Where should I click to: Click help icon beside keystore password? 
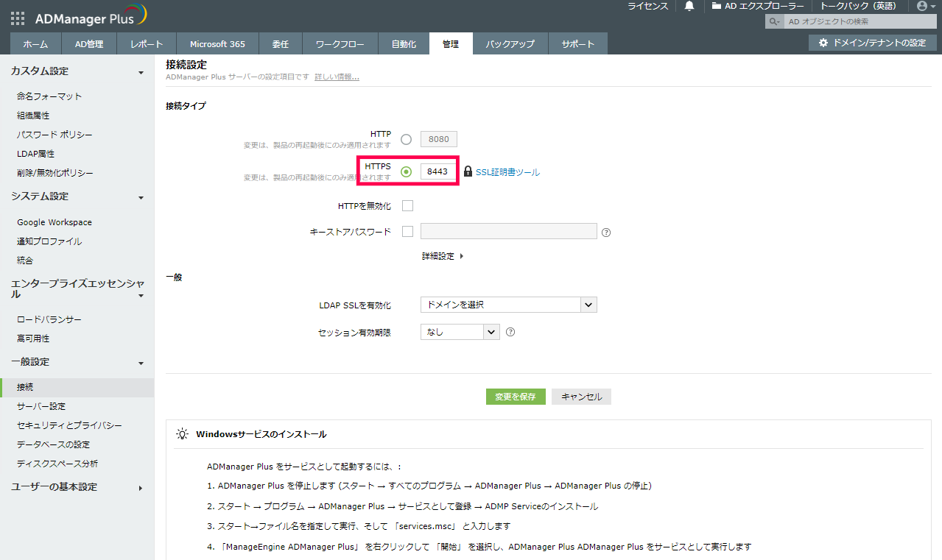pyautogui.click(x=607, y=233)
